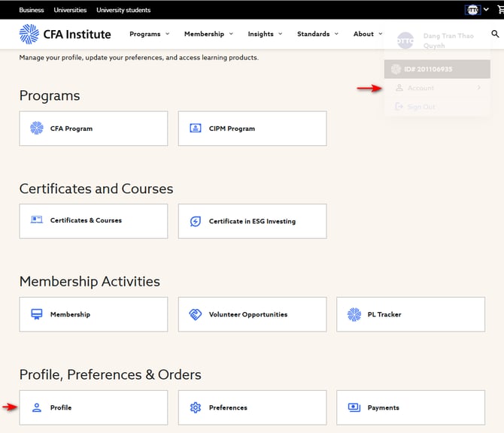Open the Certificates & Courses card
The image size is (504, 433).
pyautogui.click(x=93, y=221)
